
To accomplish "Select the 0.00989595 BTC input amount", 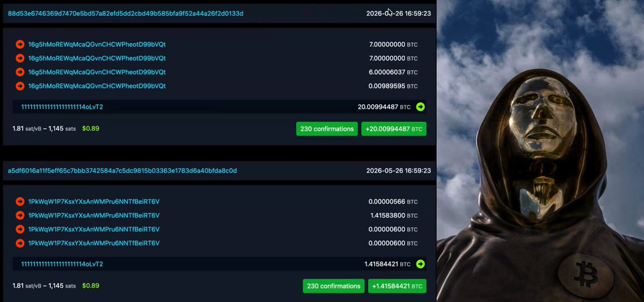I will point(393,86).
